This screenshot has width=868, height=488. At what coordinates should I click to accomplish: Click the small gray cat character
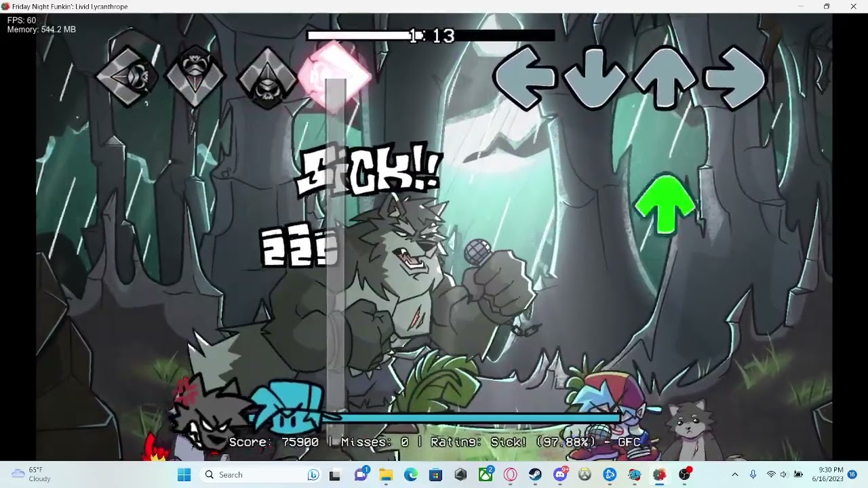click(x=691, y=430)
